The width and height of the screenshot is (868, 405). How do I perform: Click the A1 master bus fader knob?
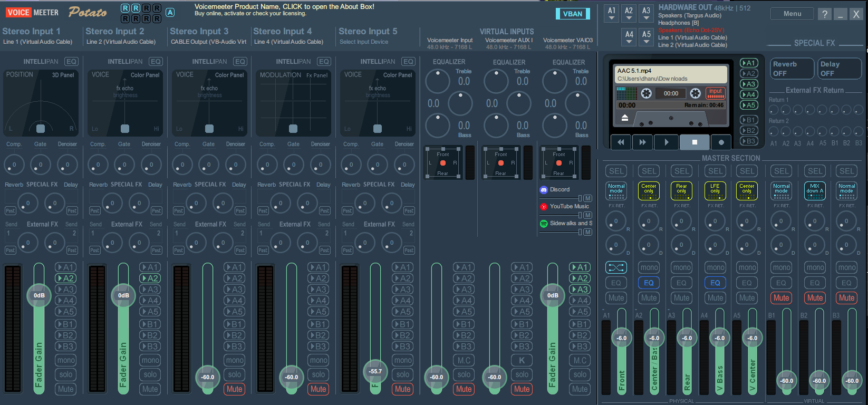tap(622, 338)
